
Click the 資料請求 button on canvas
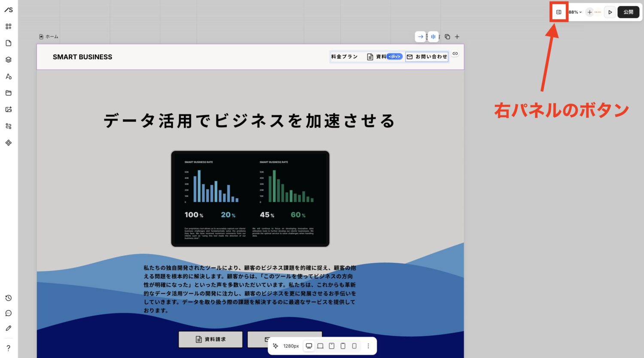point(210,339)
